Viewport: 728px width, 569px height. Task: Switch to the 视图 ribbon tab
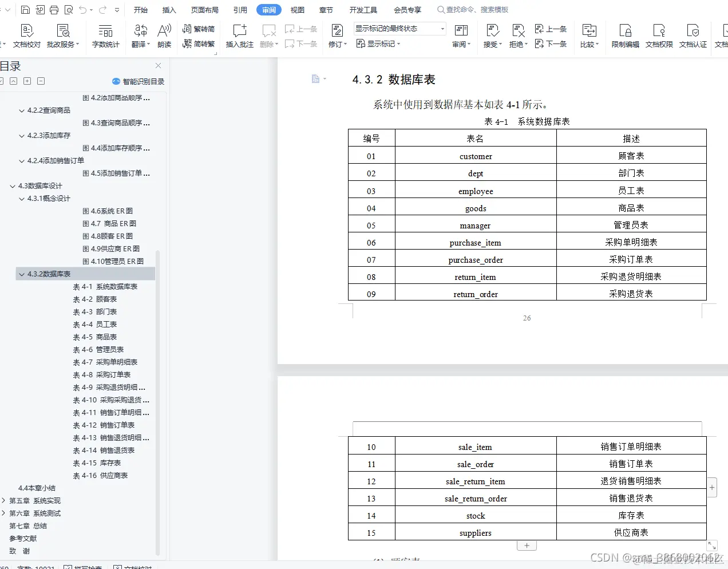click(297, 9)
